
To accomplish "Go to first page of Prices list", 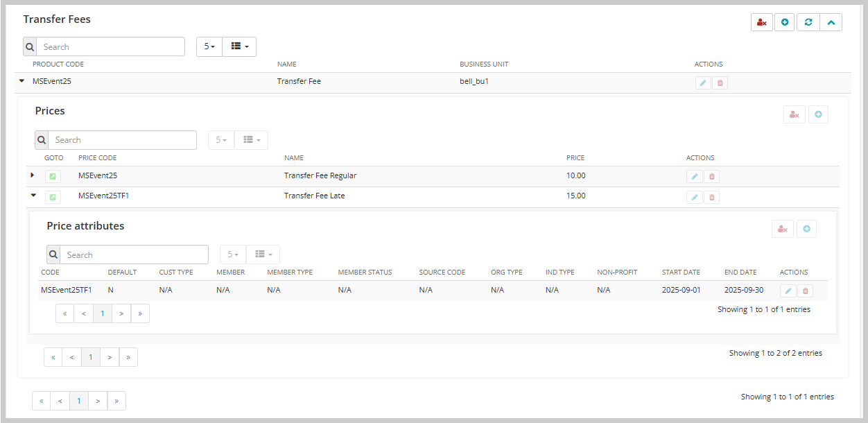I will [53, 357].
